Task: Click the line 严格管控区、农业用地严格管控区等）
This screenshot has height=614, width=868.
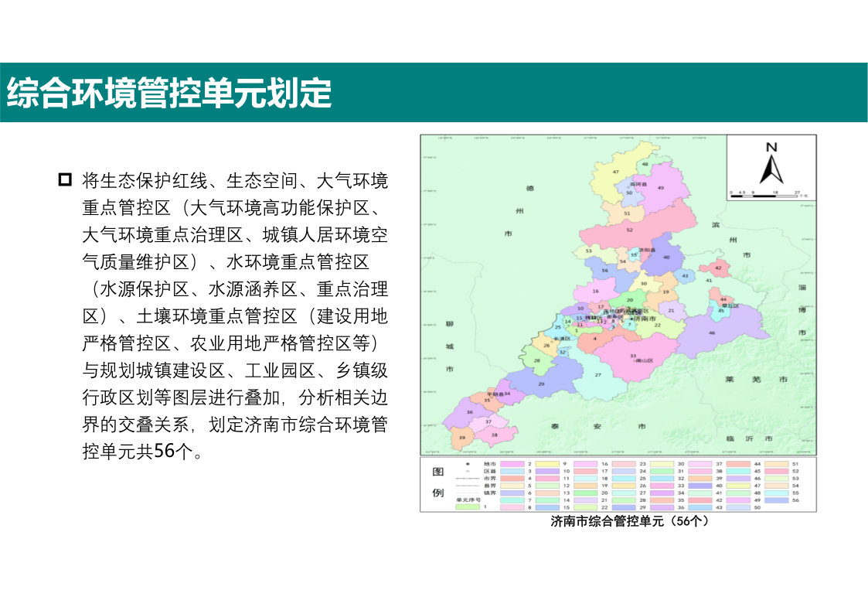Action: tap(231, 343)
